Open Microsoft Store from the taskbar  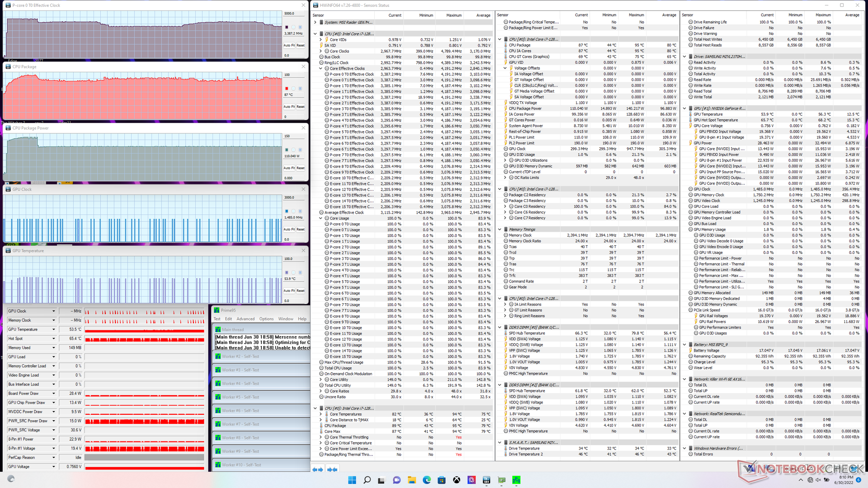[x=442, y=480]
